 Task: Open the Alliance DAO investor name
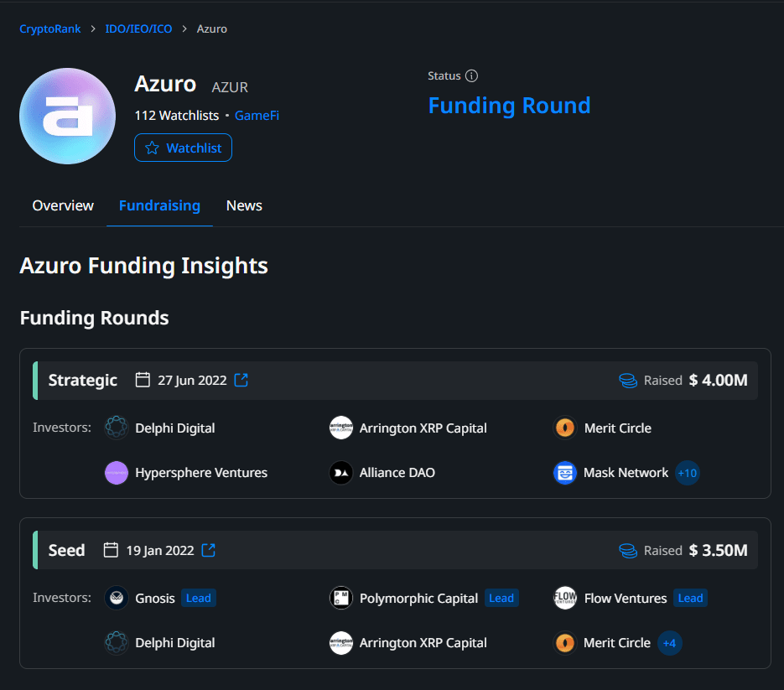[x=397, y=473]
